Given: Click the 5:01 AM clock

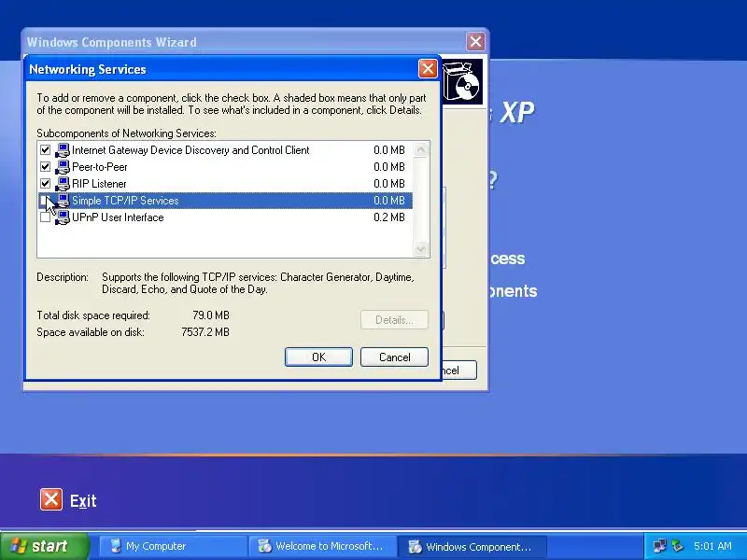Looking at the screenshot, I should (712, 546).
